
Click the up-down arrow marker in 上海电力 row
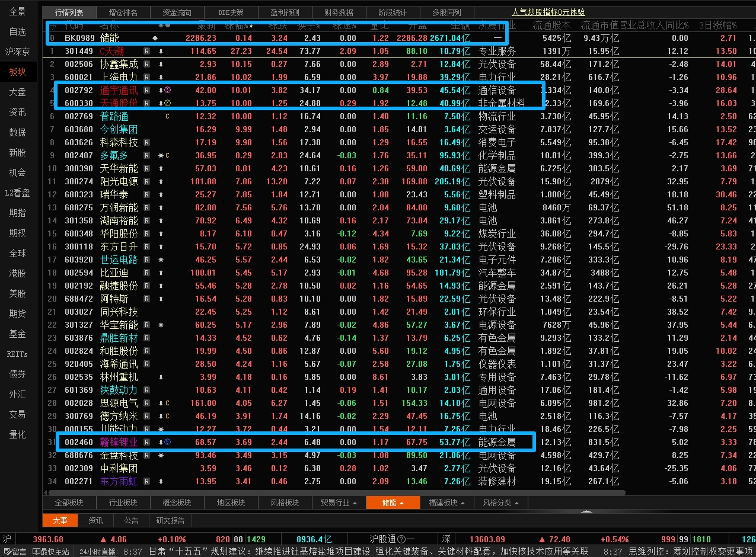[x=161, y=77]
